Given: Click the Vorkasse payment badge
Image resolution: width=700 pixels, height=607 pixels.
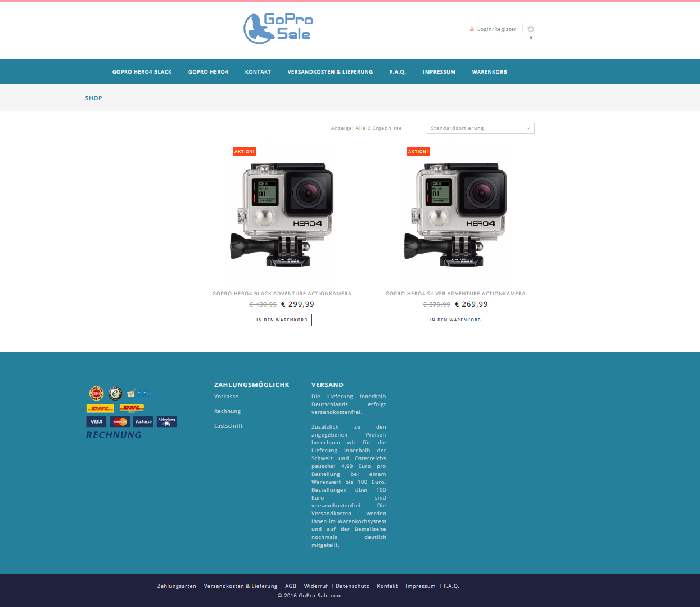Looking at the screenshot, I should tap(143, 421).
